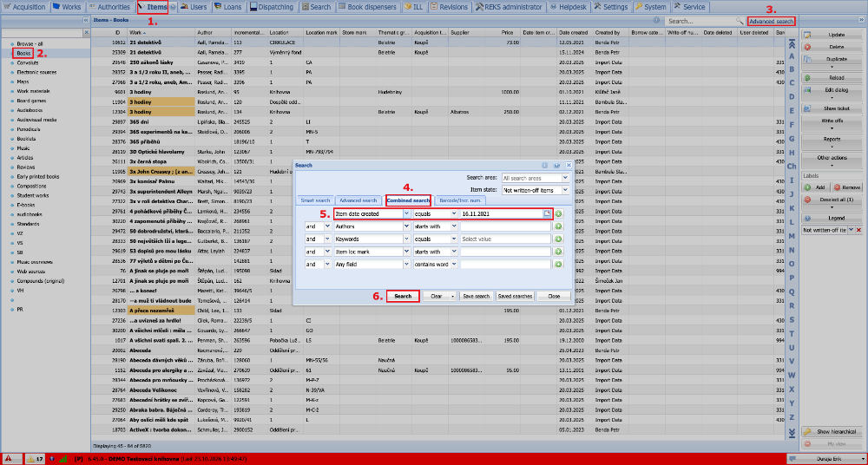The image size is (868, 465).
Task: Click the green plus beside the Authors row
Action: tap(558, 226)
